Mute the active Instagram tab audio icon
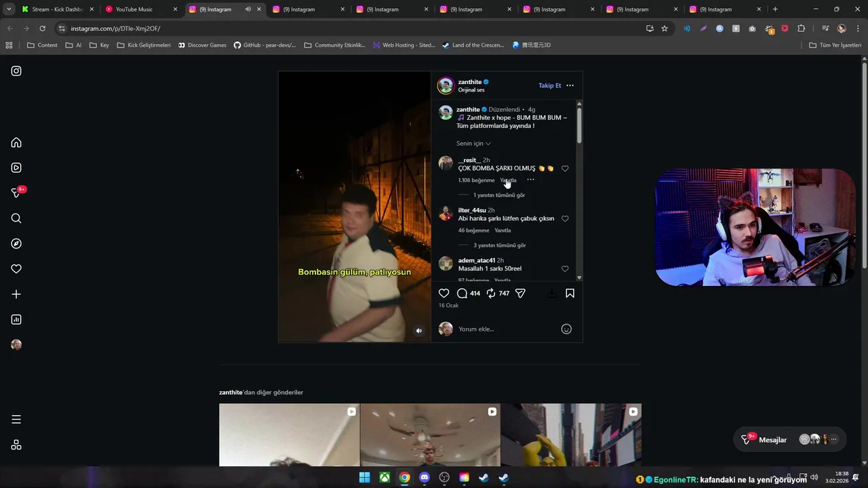 248,9
